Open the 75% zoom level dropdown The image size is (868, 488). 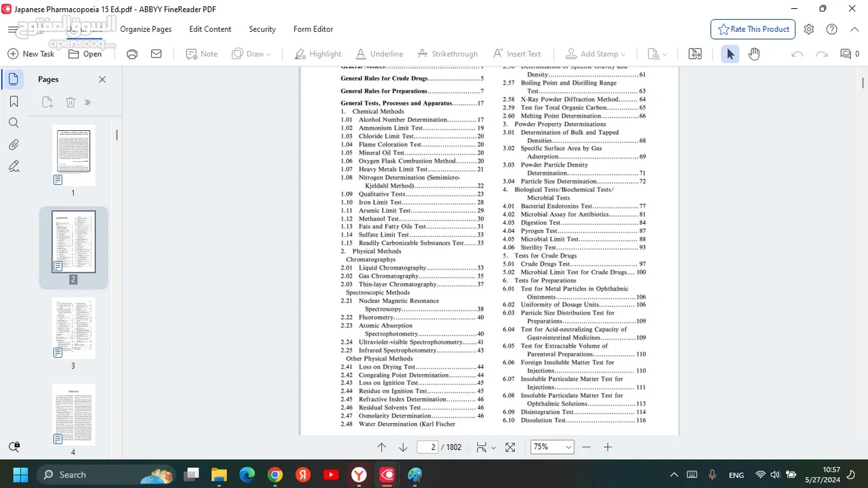click(551, 447)
